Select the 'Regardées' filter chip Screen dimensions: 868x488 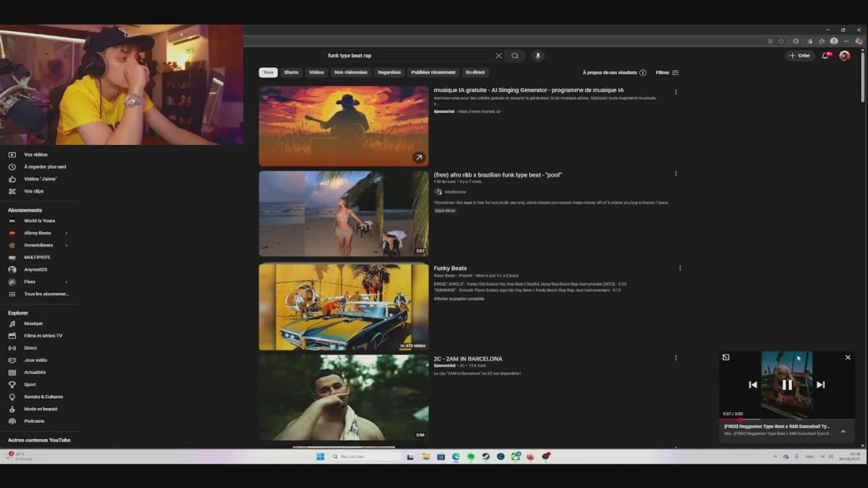coord(389,73)
